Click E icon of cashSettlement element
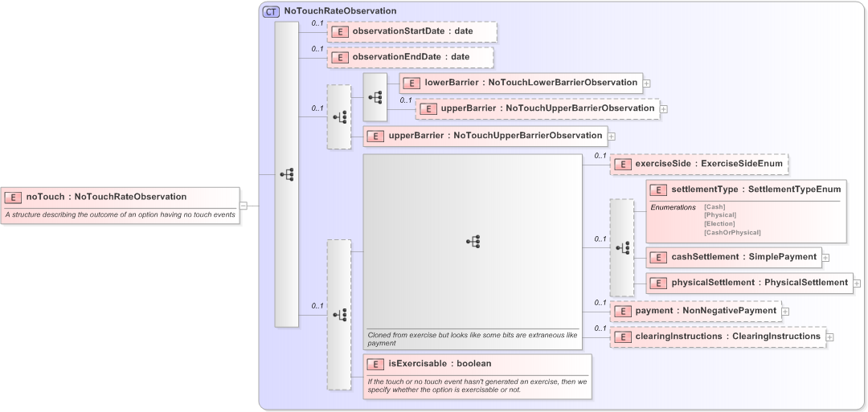Image resolution: width=868 pixels, height=412 pixels. point(659,257)
